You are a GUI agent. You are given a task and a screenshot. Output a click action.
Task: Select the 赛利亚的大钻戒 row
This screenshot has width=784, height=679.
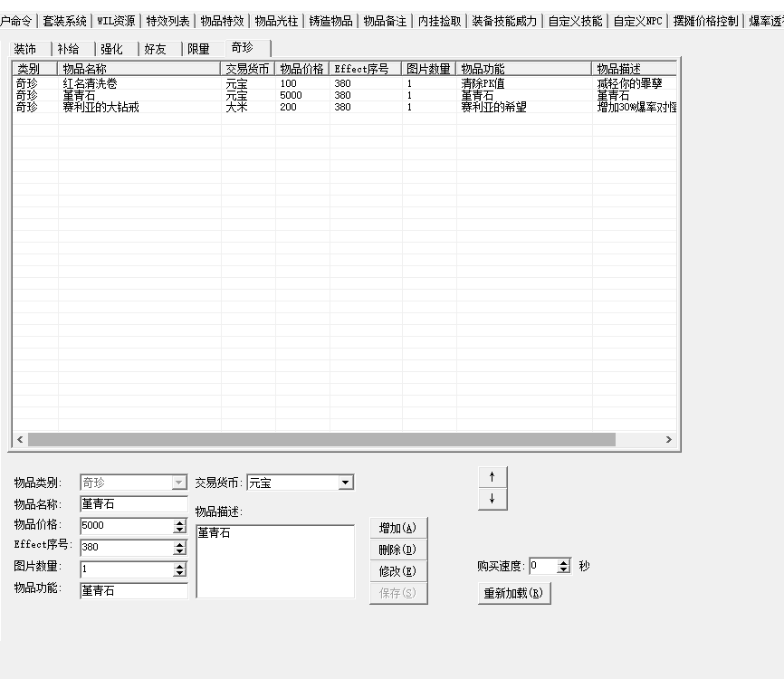coord(100,107)
